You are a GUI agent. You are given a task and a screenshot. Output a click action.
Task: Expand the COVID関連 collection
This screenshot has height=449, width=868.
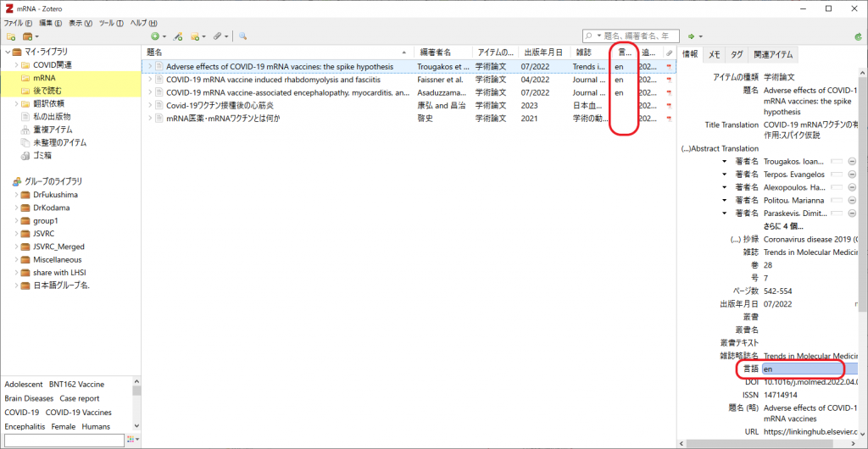tap(17, 65)
